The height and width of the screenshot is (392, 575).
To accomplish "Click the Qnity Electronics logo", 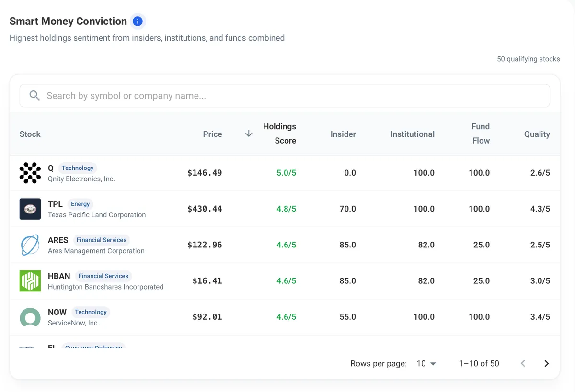I will point(30,173).
